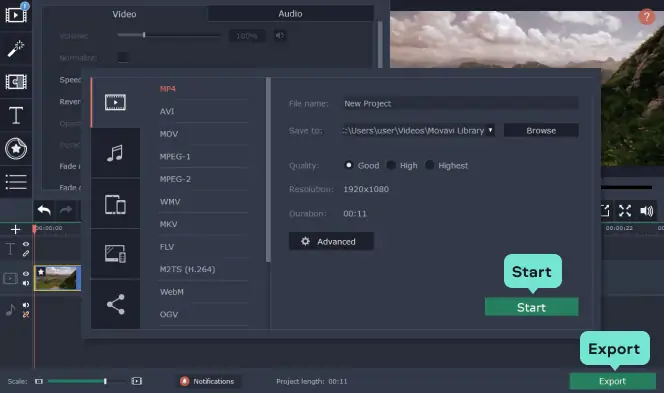664x393 pixels.
Task: Open Advanced export settings
Action: pos(331,241)
